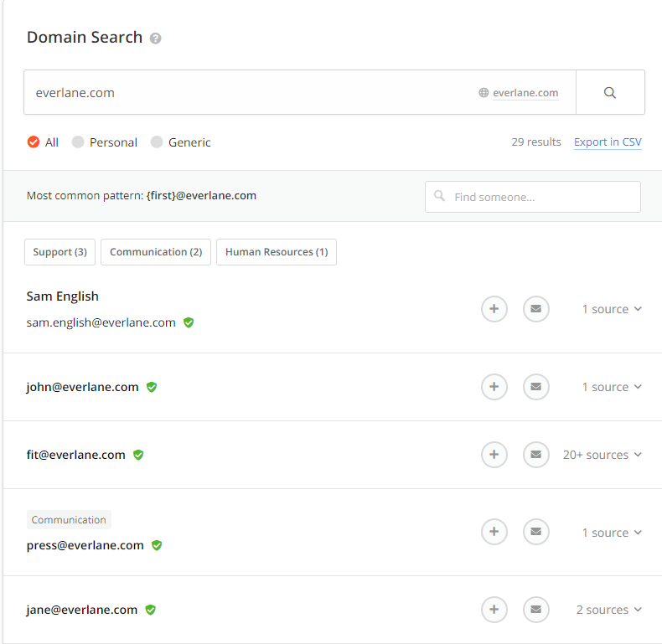This screenshot has width=662, height=644.
Task: Click the envelope icon for press@everlane.com
Action: coord(535,532)
